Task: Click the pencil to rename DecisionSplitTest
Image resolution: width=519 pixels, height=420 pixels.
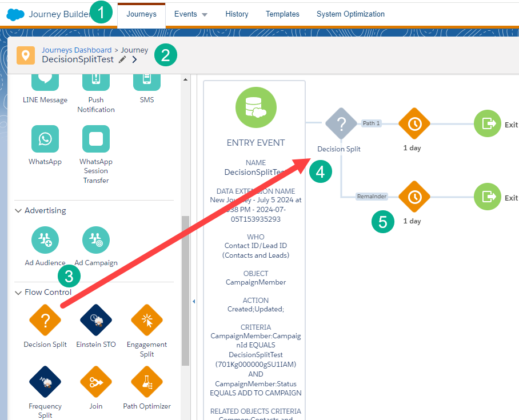Action: click(x=122, y=59)
